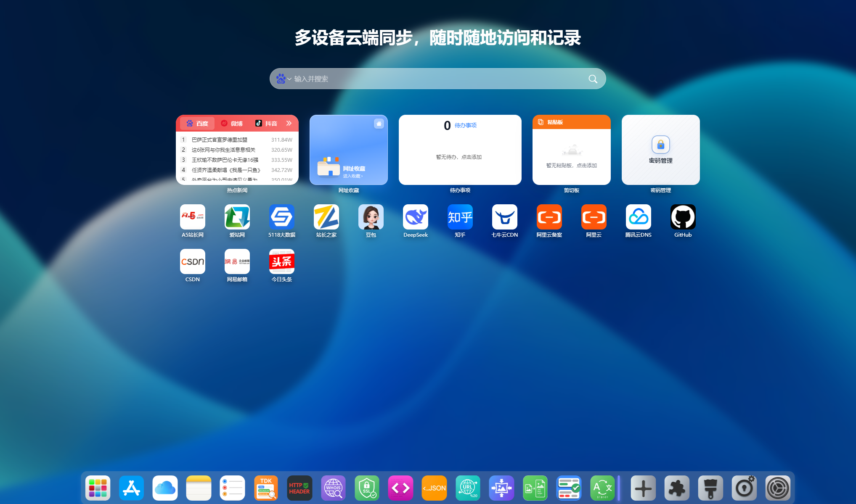The width and height of the screenshot is (856, 504).
Task: Open the 腾讯云DNS shortcut icon
Action: (639, 217)
